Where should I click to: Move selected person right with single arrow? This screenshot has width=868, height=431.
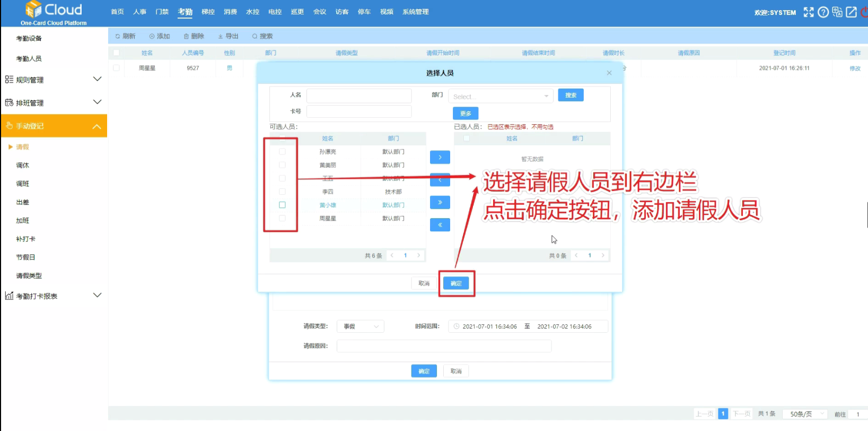440,158
